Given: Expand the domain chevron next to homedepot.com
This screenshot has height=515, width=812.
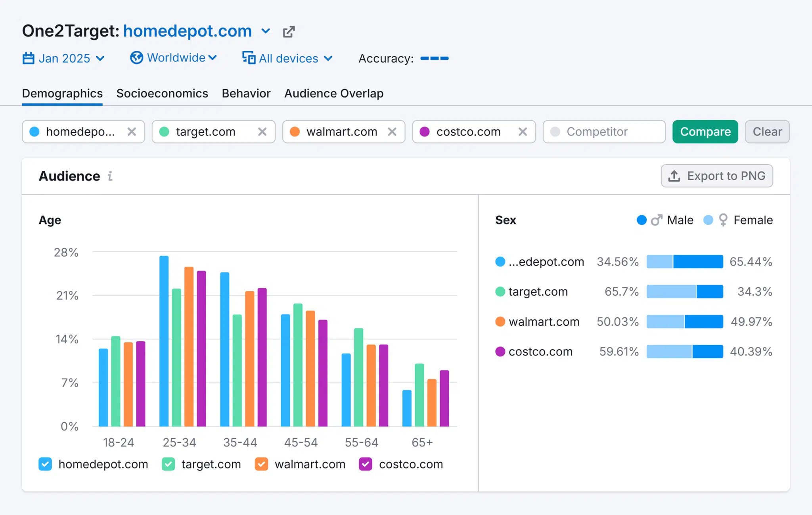Looking at the screenshot, I should (x=266, y=31).
